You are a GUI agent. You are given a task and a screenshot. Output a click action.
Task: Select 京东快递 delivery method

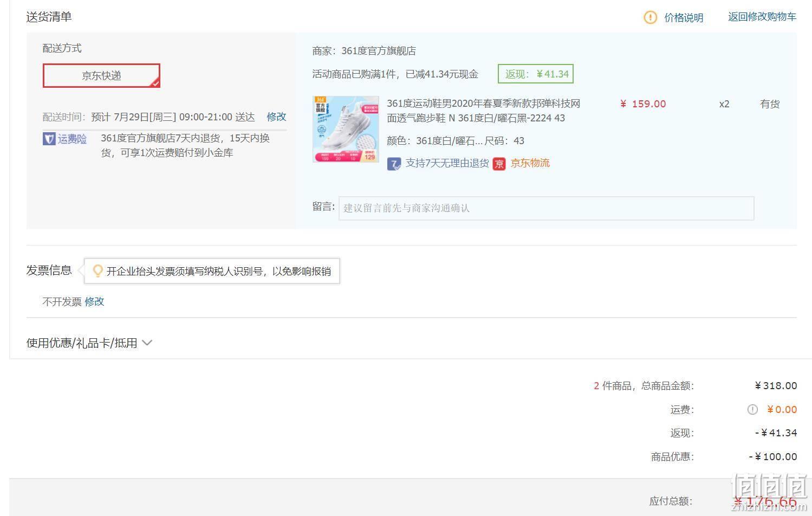click(101, 75)
